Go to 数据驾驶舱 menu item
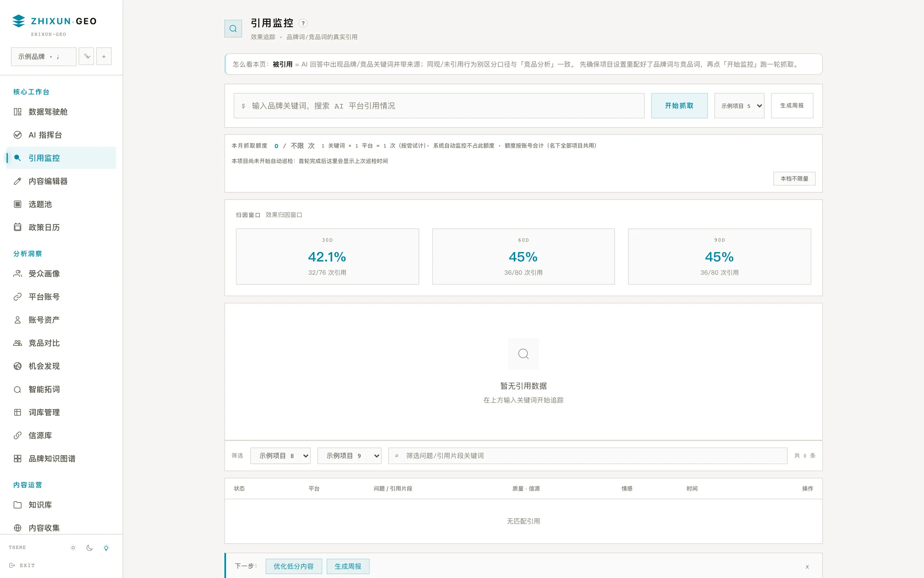Screen dimensions: 924x578 pos(61,112)
